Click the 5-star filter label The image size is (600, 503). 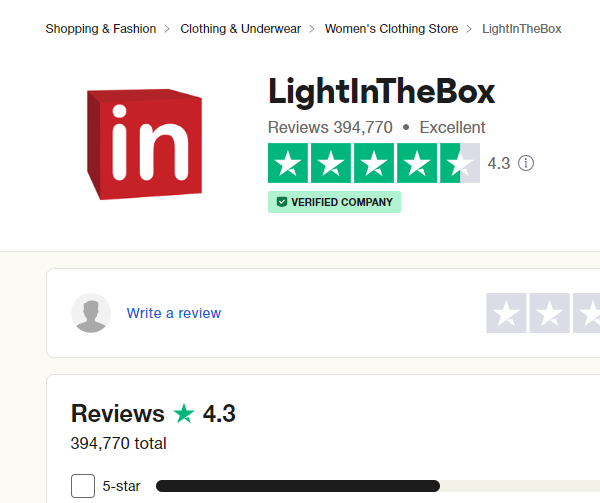pos(121,486)
